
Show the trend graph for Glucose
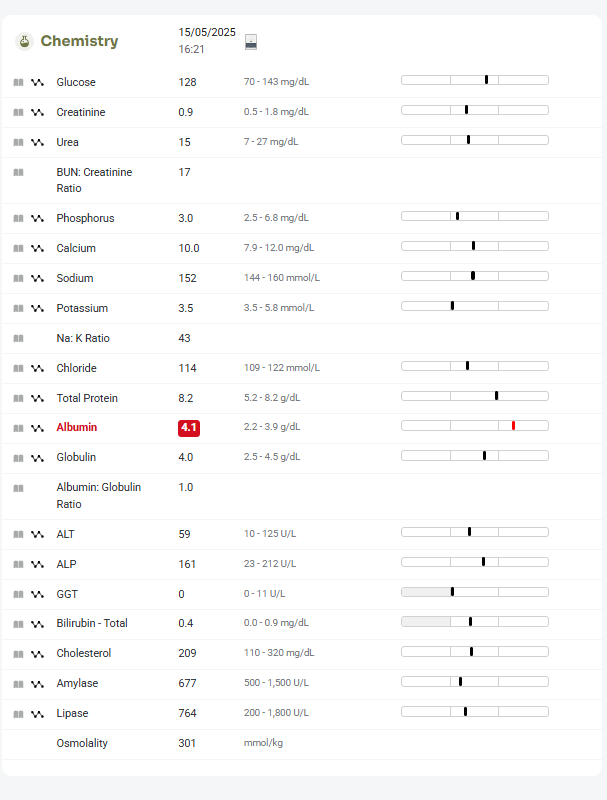[x=37, y=82]
